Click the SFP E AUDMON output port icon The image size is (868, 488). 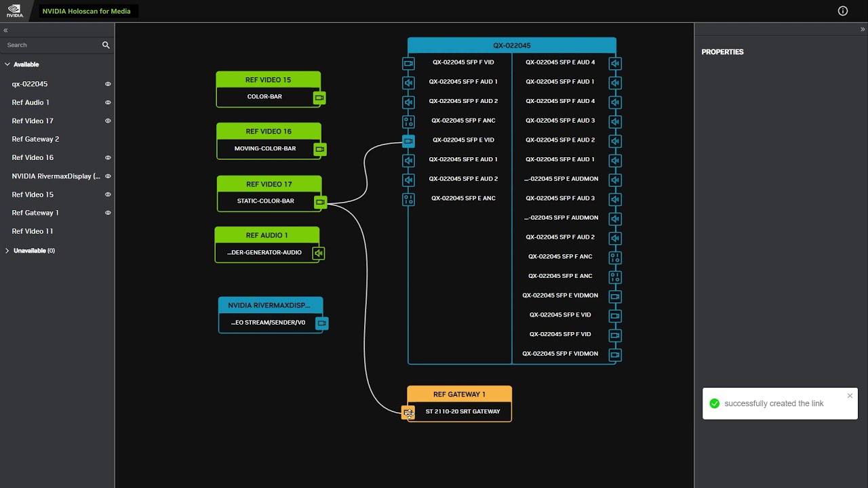tap(615, 180)
